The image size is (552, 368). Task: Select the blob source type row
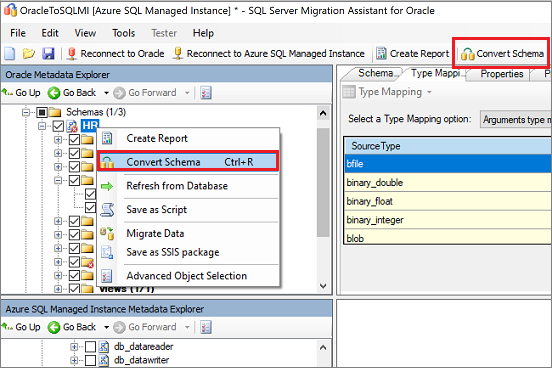(x=448, y=237)
